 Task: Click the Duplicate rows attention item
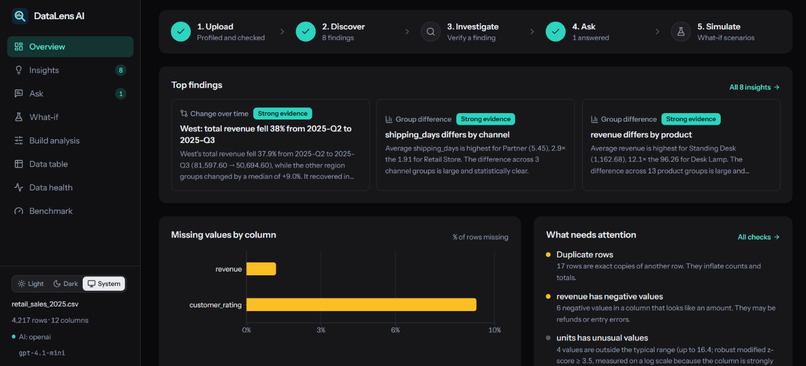[x=663, y=266]
